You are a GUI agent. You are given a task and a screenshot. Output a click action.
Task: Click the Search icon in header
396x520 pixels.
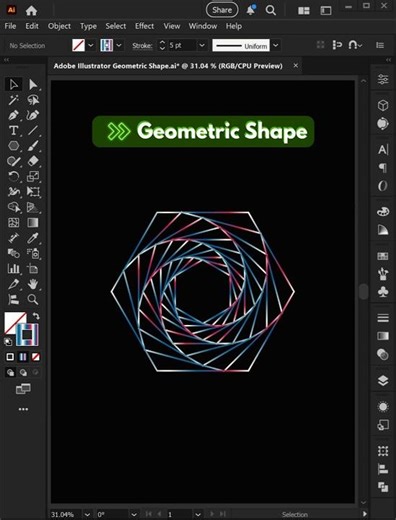click(270, 11)
